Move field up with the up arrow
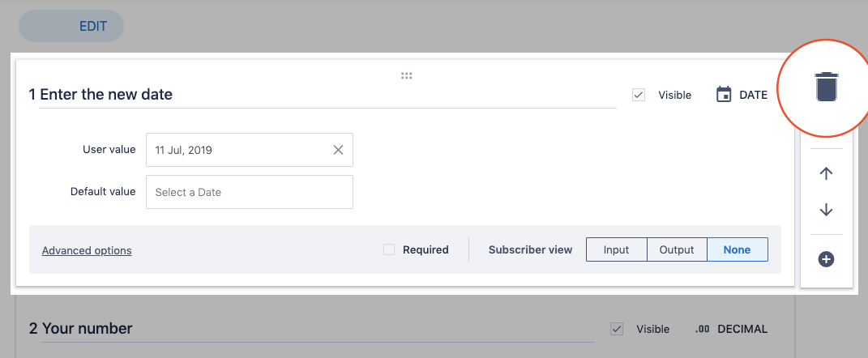 coord(826,173)
